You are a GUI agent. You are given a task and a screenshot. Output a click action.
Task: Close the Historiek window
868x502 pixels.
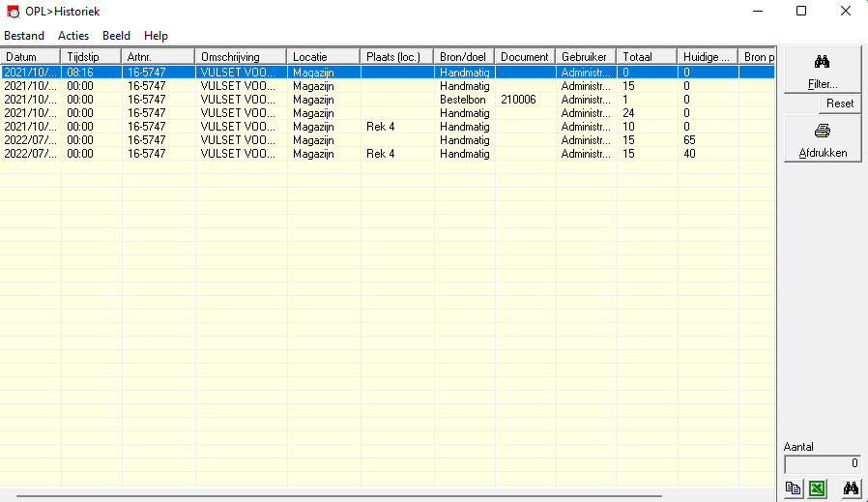point(846,11)
